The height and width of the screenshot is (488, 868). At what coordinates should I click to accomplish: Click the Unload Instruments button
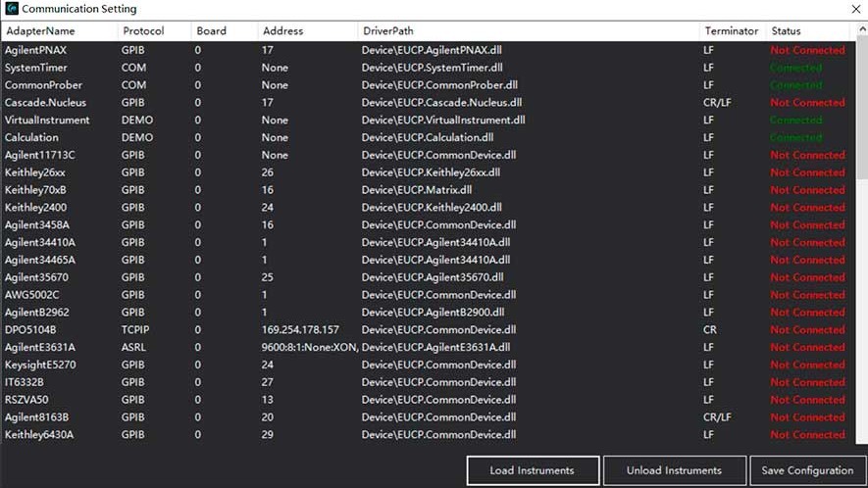(x=674, y=470)
